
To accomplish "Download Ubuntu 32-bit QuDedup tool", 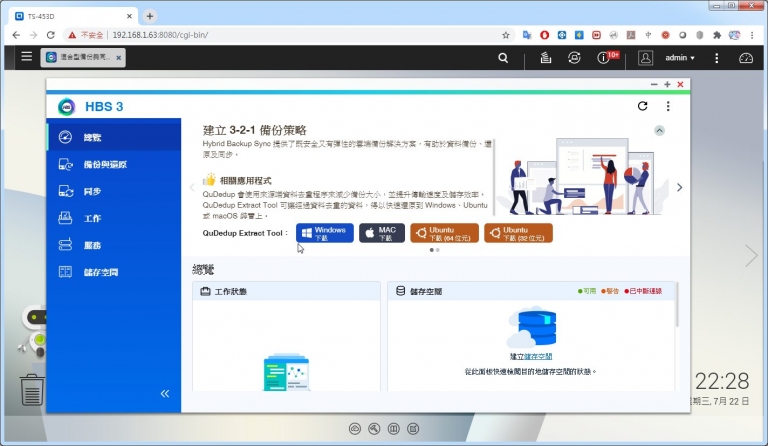I will pos(518,233).
